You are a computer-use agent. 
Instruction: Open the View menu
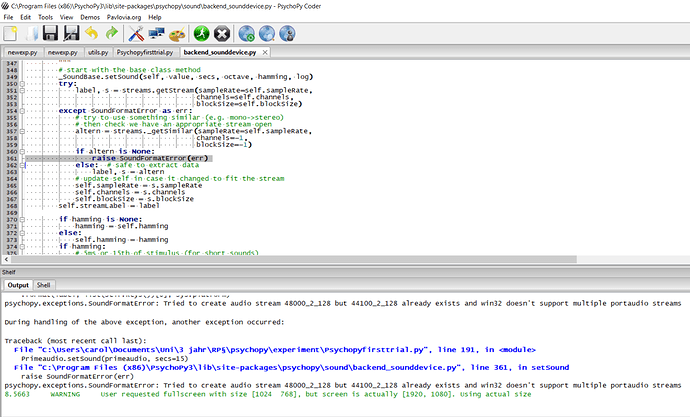[66, 17]
